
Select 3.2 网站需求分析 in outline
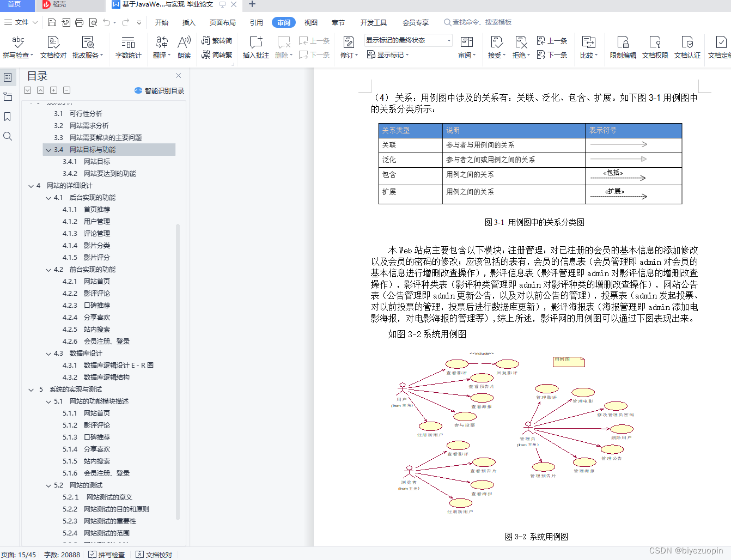(81, 126)
